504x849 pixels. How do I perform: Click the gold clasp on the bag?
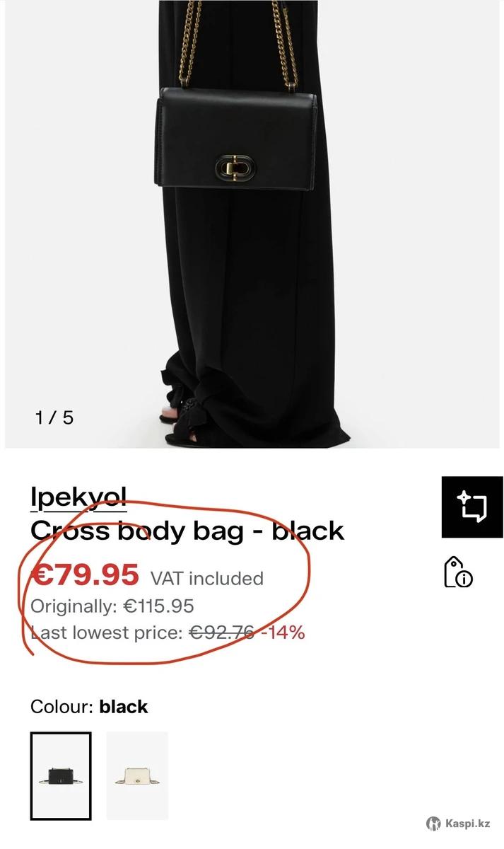point(236,168)
